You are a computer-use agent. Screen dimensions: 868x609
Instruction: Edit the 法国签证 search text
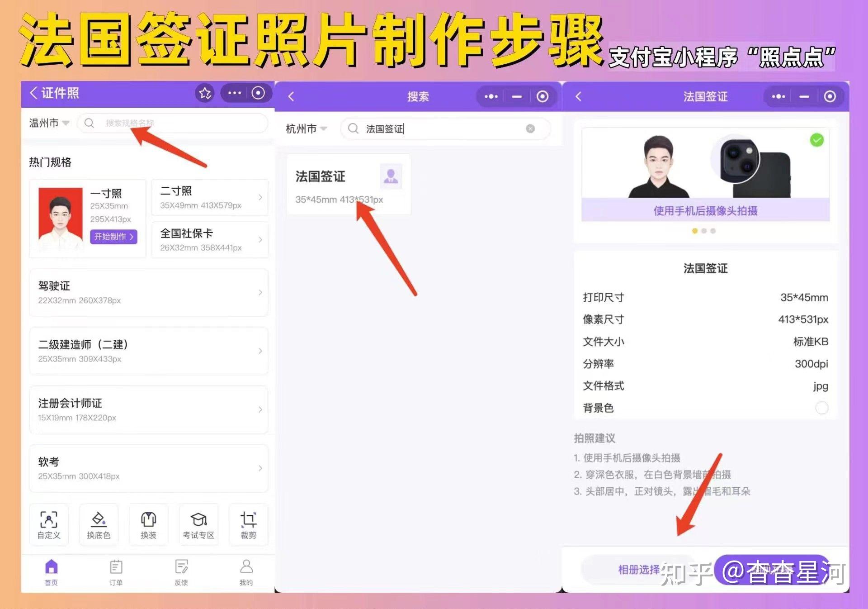[385, 129]
